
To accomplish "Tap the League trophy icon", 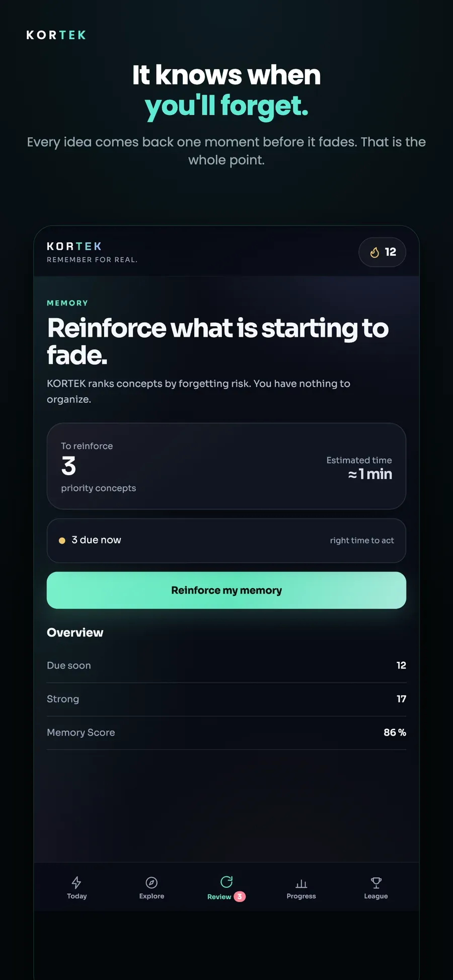I will 376,882.
